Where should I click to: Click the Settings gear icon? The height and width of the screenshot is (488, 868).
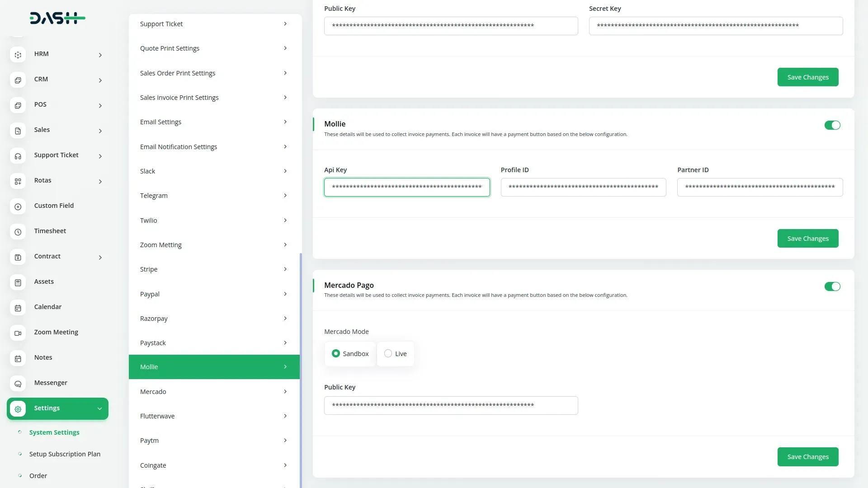[18, 409]
